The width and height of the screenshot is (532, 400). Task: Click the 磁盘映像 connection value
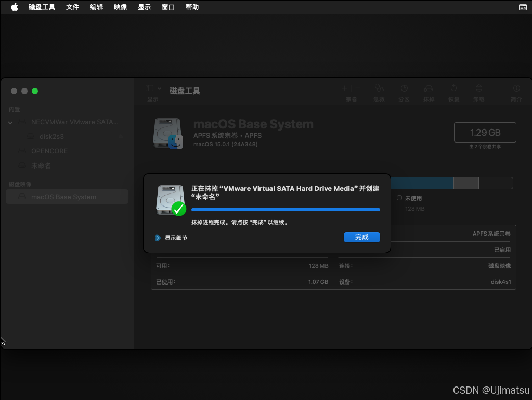[499, 266]
